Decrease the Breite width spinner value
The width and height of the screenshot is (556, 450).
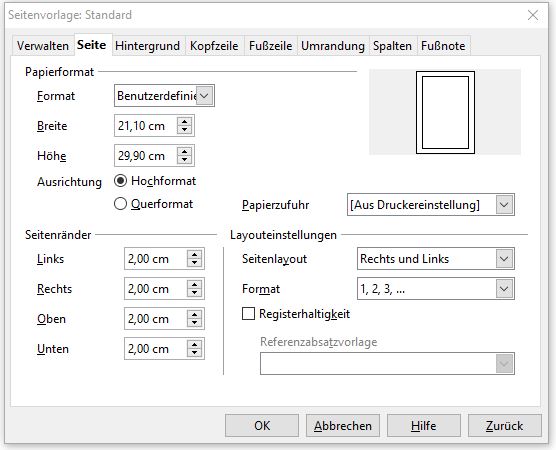point(184,130)
